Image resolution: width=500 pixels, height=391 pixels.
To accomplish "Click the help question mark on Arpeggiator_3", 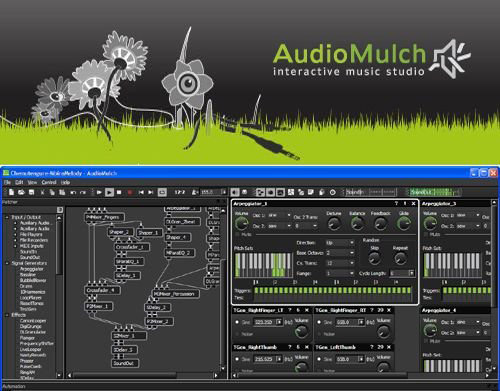I will click(396, 203).
